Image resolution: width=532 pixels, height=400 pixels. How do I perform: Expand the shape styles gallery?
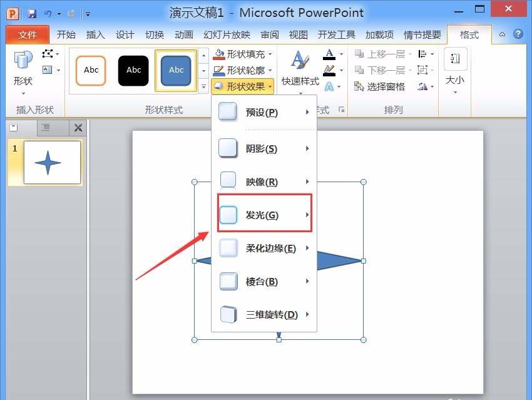[203, 86]
